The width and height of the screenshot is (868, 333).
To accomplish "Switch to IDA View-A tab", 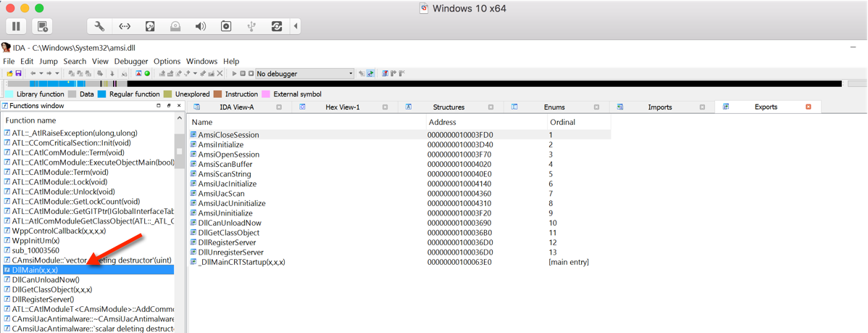I will point(236,107).
